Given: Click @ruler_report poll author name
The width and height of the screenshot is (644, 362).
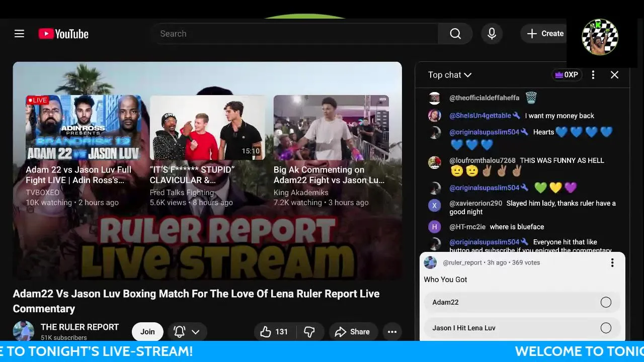Looking at the screenshot, I should [462, 262].
